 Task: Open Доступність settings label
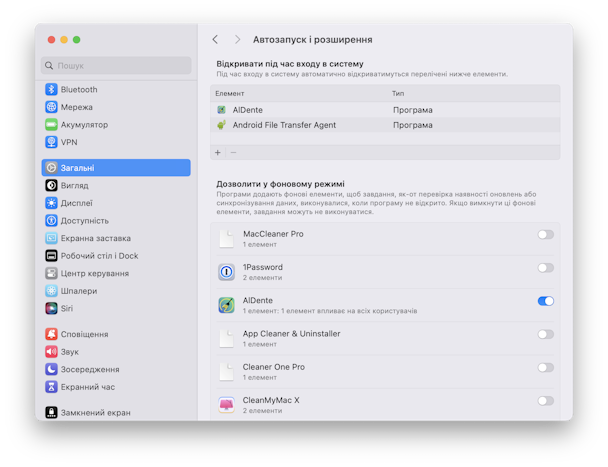coord(85,220)
